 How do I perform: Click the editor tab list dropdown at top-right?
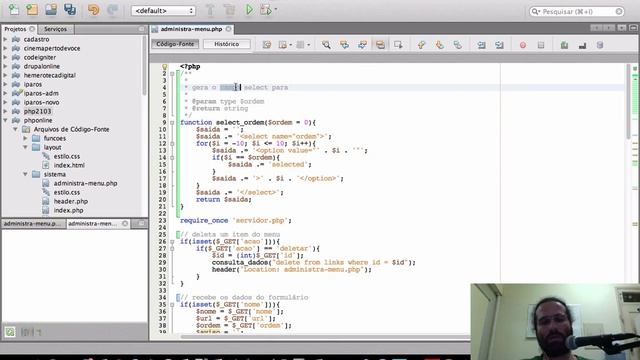(621, 28)
